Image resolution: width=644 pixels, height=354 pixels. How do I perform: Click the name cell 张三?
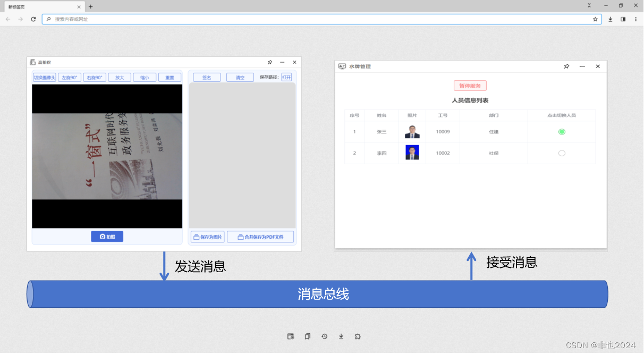pos(382,132)
